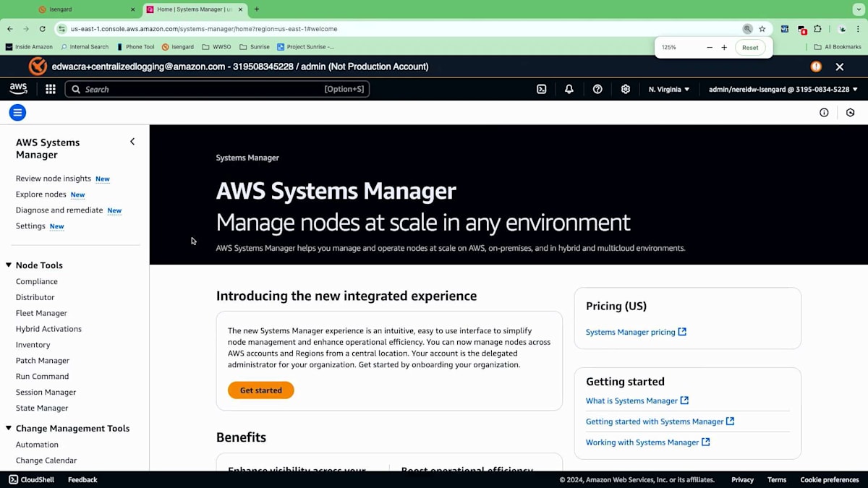Open Change Calendar
Viewport: 868px width, 488px height.
[46, 461]
